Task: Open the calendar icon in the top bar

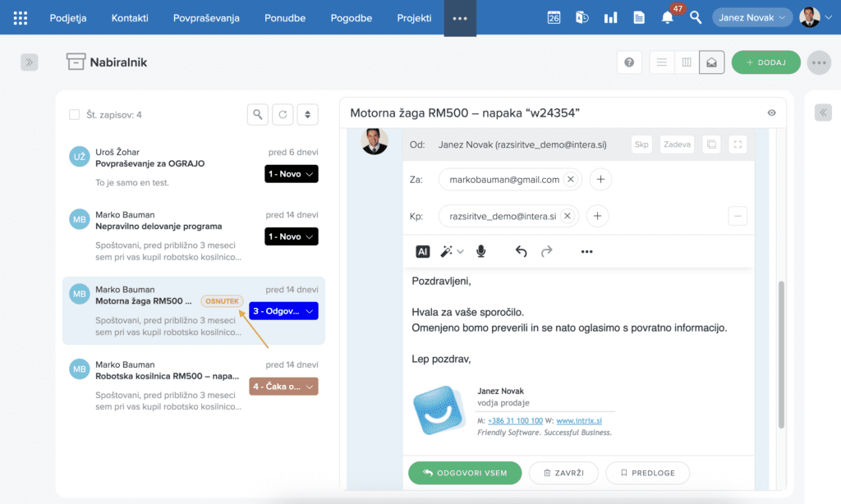Action: (554, 17)
